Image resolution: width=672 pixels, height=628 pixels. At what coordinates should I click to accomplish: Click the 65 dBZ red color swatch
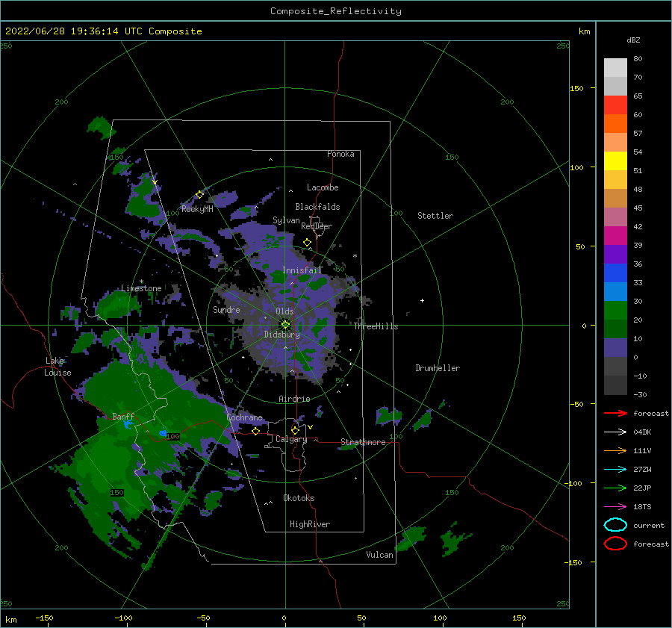(x=615, y=105)
